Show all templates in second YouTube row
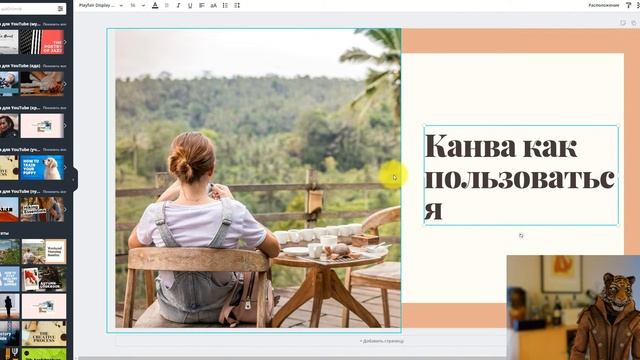 (54, 66)
